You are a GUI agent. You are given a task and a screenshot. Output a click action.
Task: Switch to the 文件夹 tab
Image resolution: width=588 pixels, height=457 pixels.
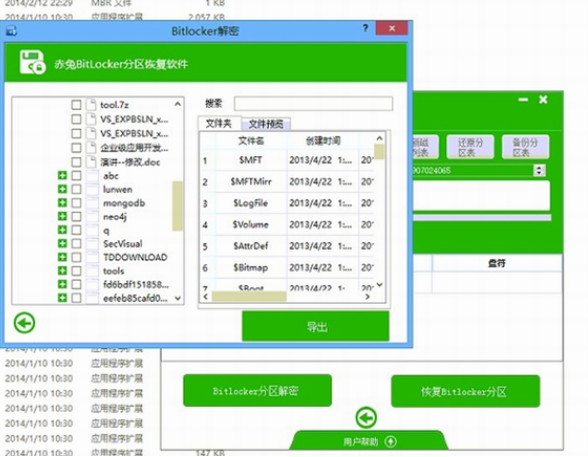click(219, 123)
